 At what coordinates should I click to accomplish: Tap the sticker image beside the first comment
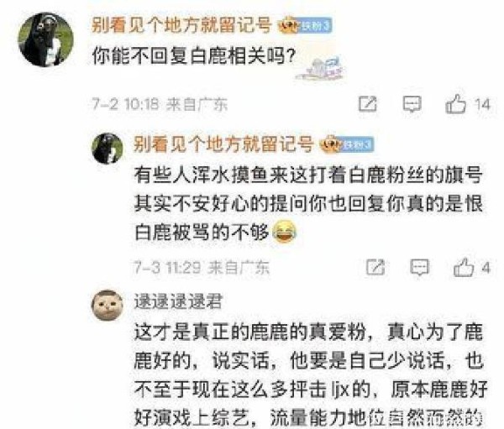click(320, 68)
